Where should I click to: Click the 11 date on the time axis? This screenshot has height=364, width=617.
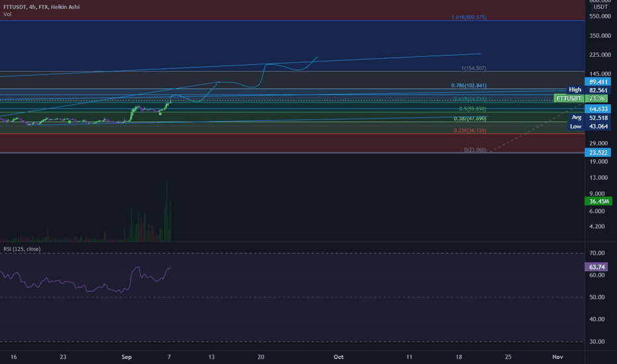pyautogui.click(x=409, y=357)
